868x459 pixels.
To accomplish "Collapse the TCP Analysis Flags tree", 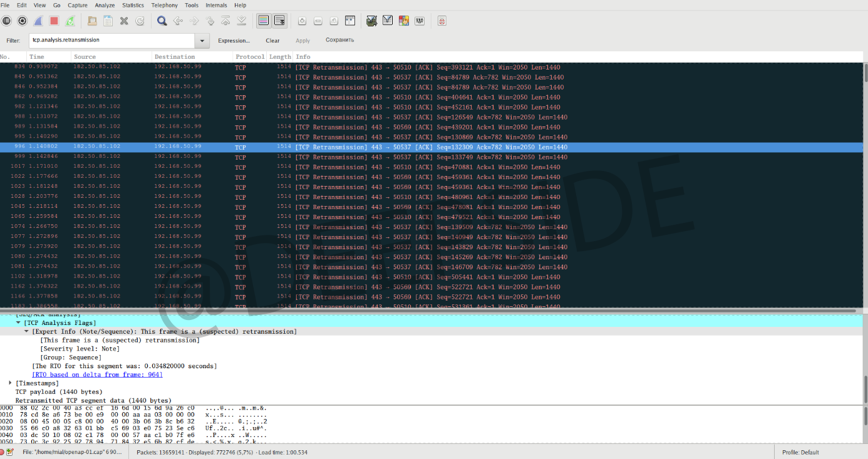I will [19, 322].
